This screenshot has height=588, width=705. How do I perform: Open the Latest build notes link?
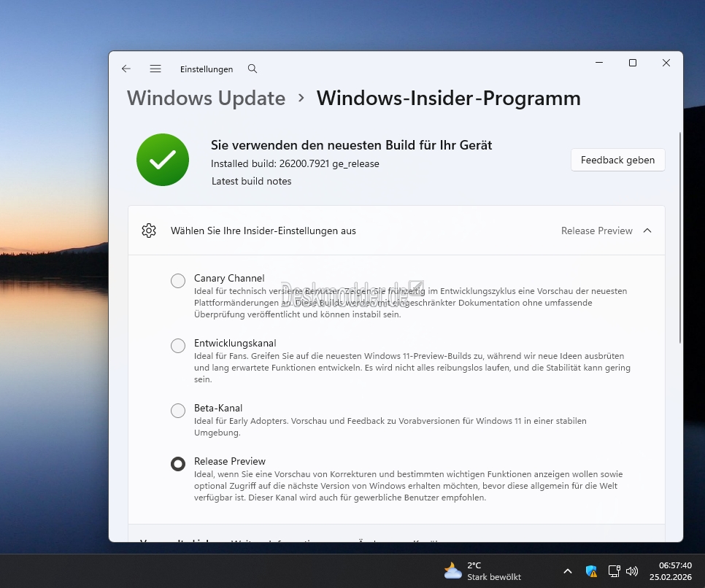point(251,181)
